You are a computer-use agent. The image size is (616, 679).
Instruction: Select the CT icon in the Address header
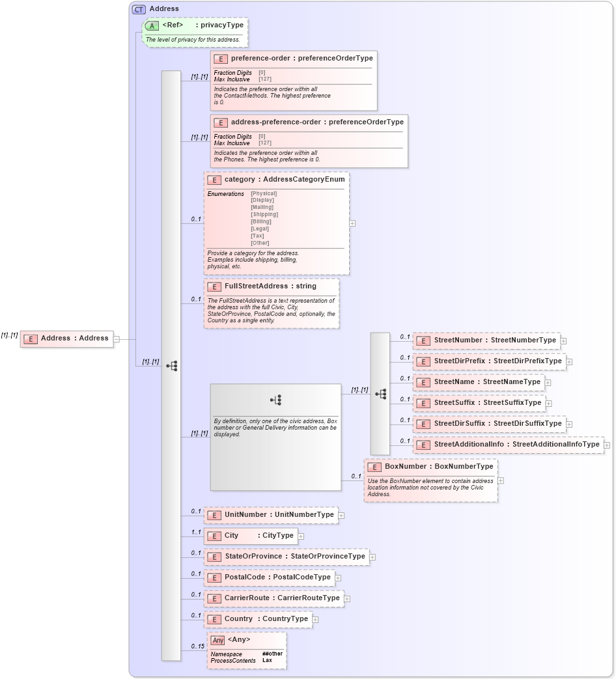coord(137,9)
